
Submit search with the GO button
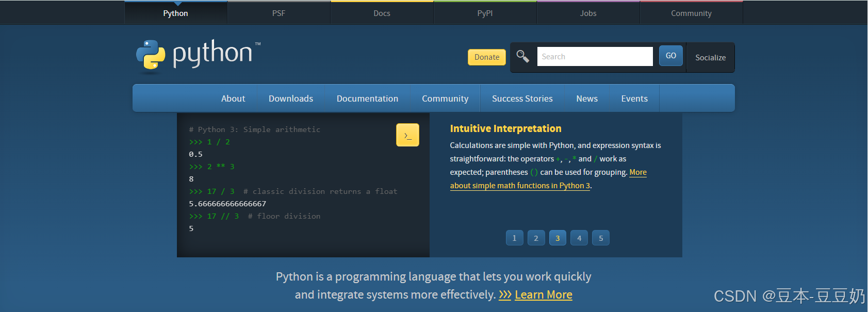671,56
